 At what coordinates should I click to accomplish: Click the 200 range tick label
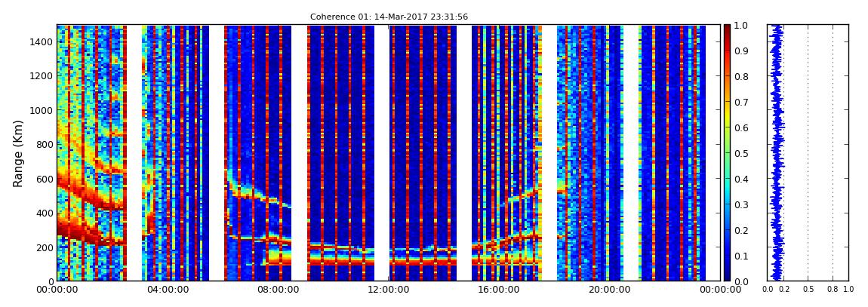45,247
